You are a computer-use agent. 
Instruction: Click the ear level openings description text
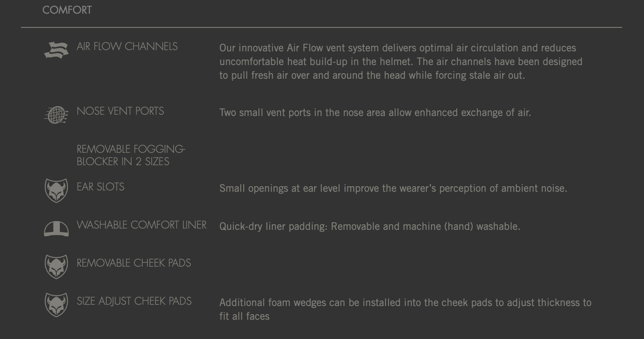tap(393, 188)
